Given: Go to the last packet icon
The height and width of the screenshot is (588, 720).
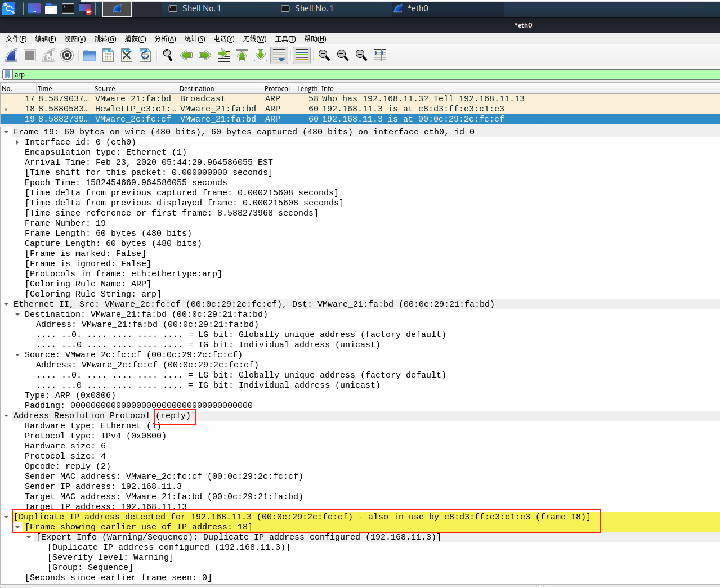Looking at the screenshot, I should coord(260,55).
